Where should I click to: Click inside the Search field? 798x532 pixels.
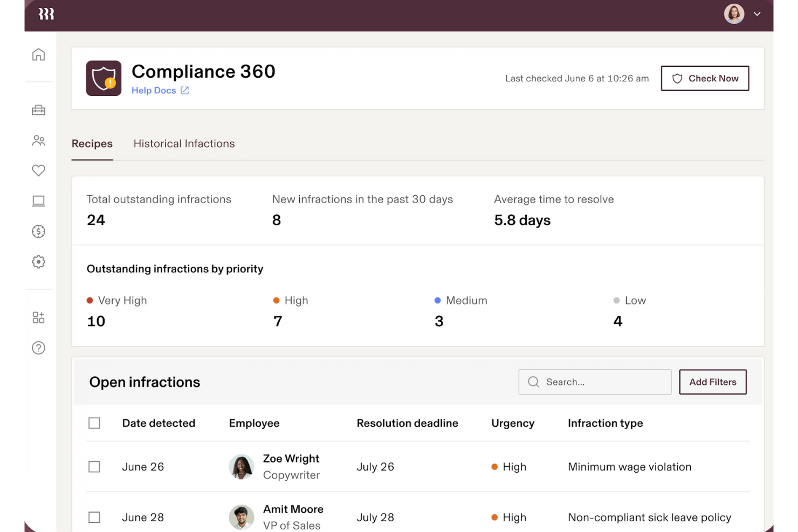[x=595, y=382]
